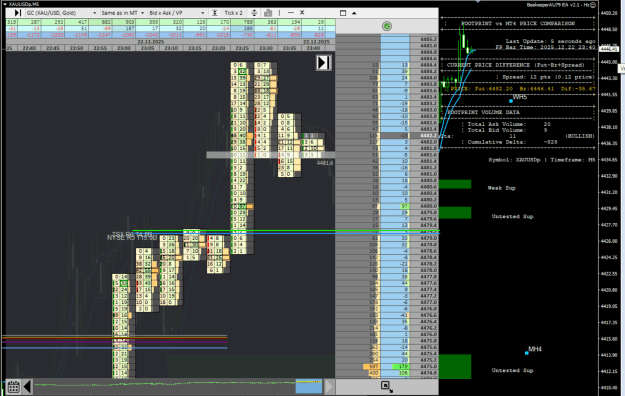Open the calendar date picker icon
Screen dimensions: 625x396
click(x=14, y=386)
